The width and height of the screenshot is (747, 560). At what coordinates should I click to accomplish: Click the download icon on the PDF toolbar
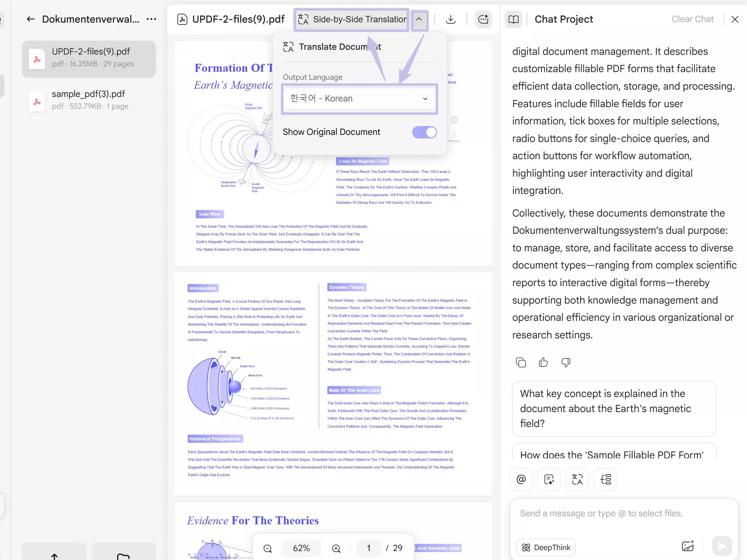click(451, 19)
